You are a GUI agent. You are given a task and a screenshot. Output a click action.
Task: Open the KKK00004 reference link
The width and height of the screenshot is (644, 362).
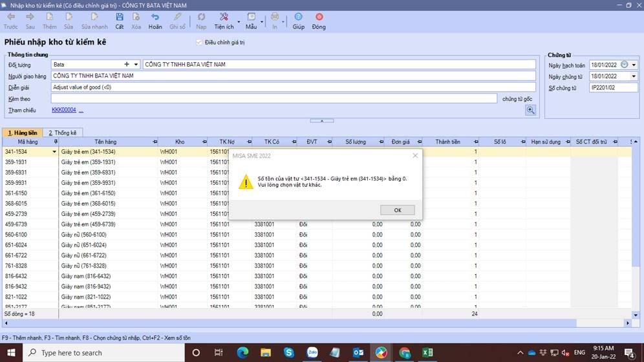pyautogui.click(x=63, y=110)
